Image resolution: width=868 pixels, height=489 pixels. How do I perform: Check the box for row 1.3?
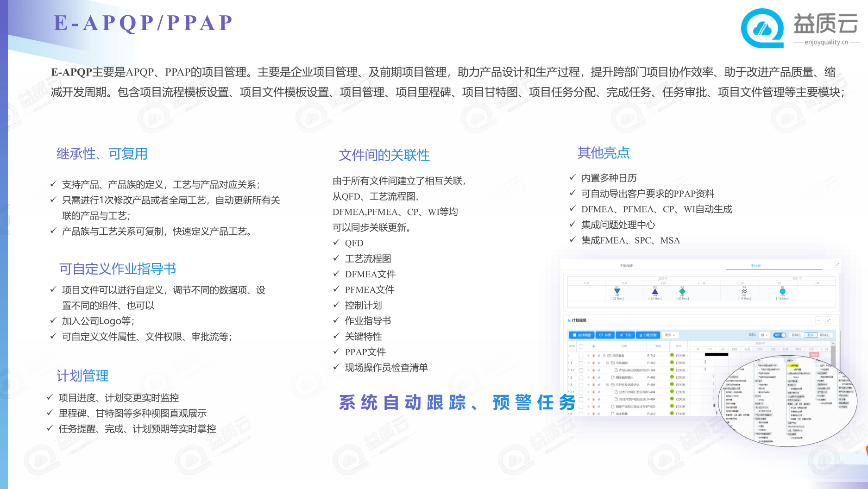coord(581,385)
